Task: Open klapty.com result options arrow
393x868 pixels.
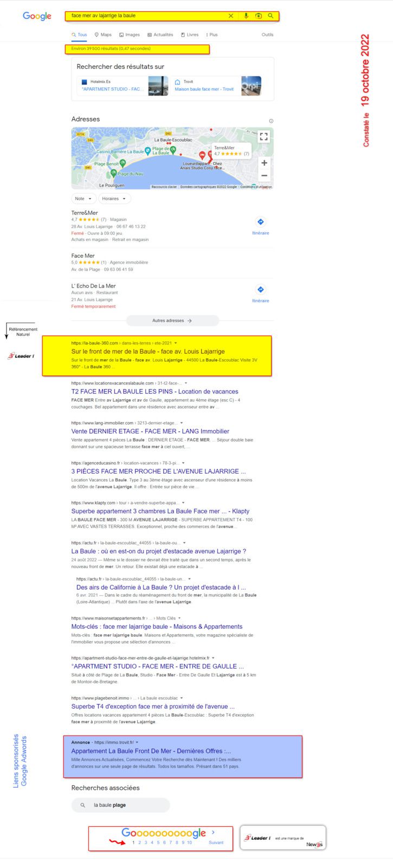Action: (x=183, y=503)
